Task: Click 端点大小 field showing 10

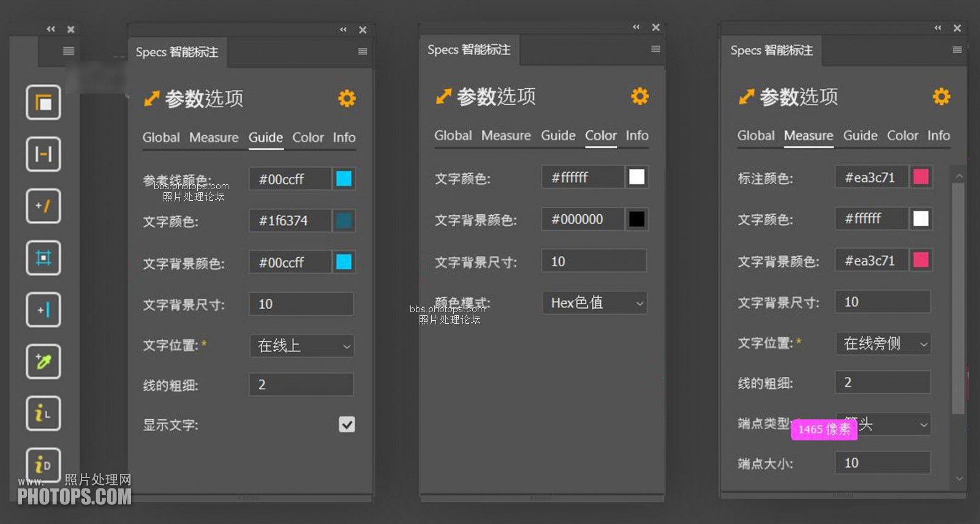Action: click(883, 463)
